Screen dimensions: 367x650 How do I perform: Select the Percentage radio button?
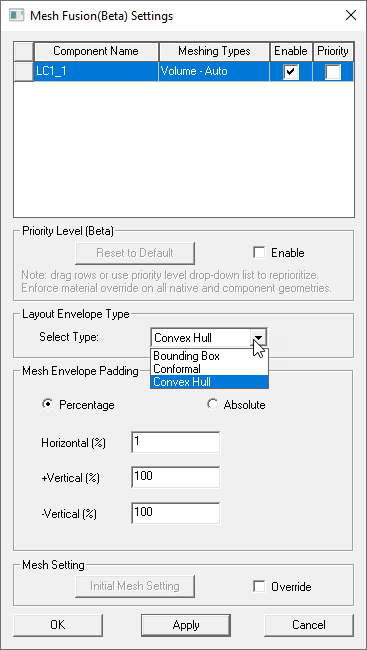(48, 404)
